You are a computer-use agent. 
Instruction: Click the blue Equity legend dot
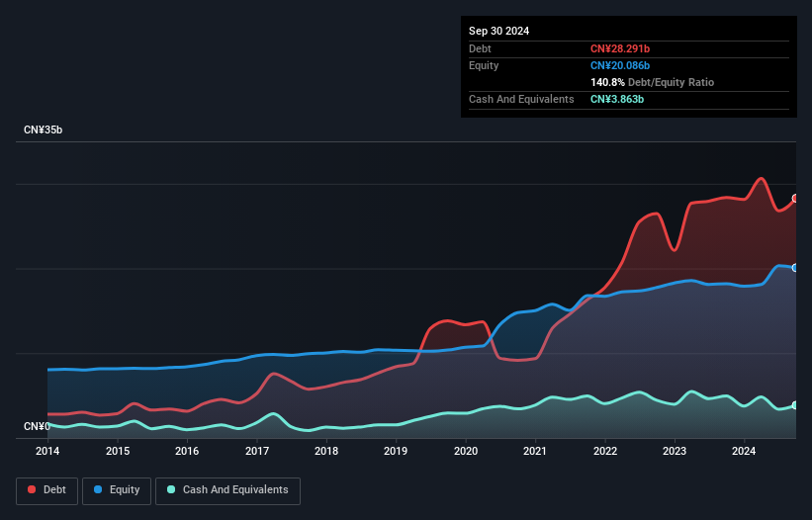click(98, 489)
